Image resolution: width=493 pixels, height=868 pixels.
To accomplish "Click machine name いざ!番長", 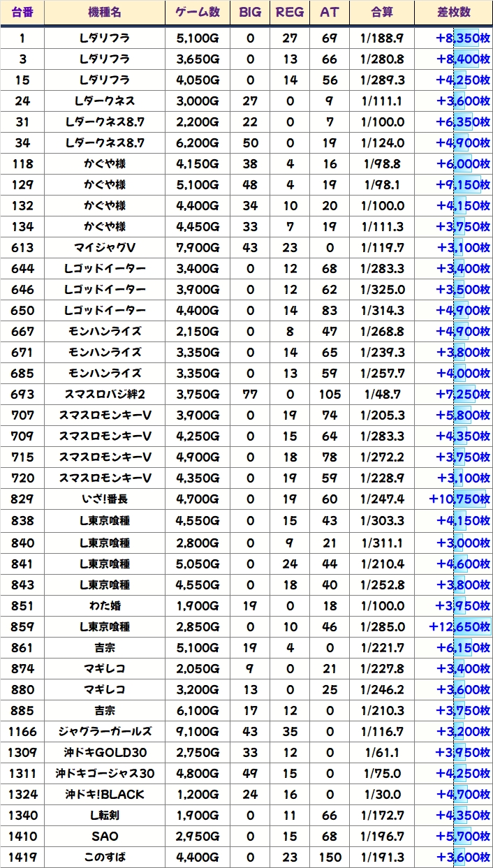I will [x=105, y=499].
